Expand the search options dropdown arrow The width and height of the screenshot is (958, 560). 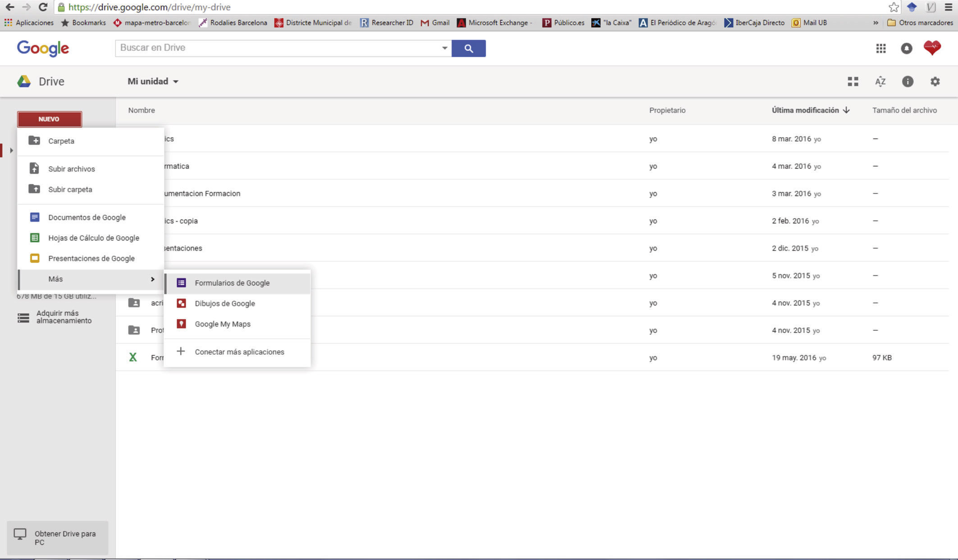444,48
